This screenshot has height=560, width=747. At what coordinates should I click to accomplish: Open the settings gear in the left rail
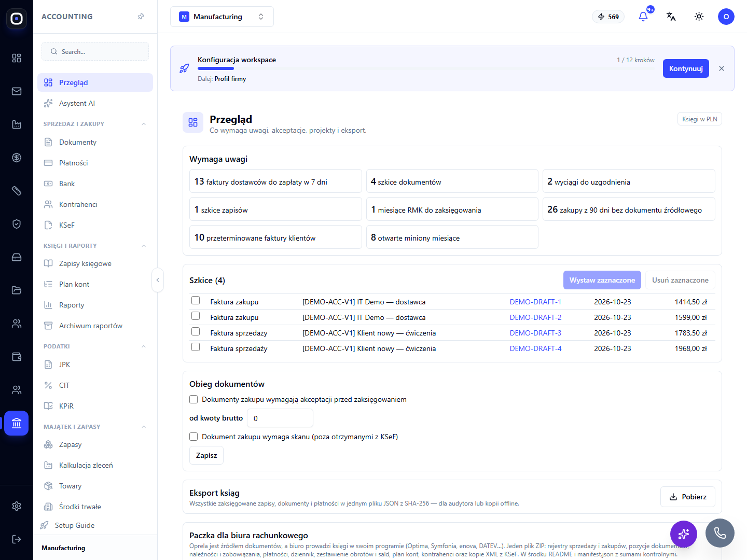click(17, 506)
